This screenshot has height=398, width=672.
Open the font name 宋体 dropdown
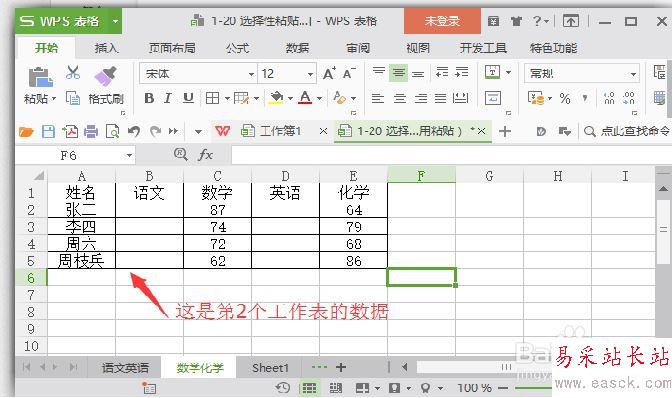click(x=251, y=74)
